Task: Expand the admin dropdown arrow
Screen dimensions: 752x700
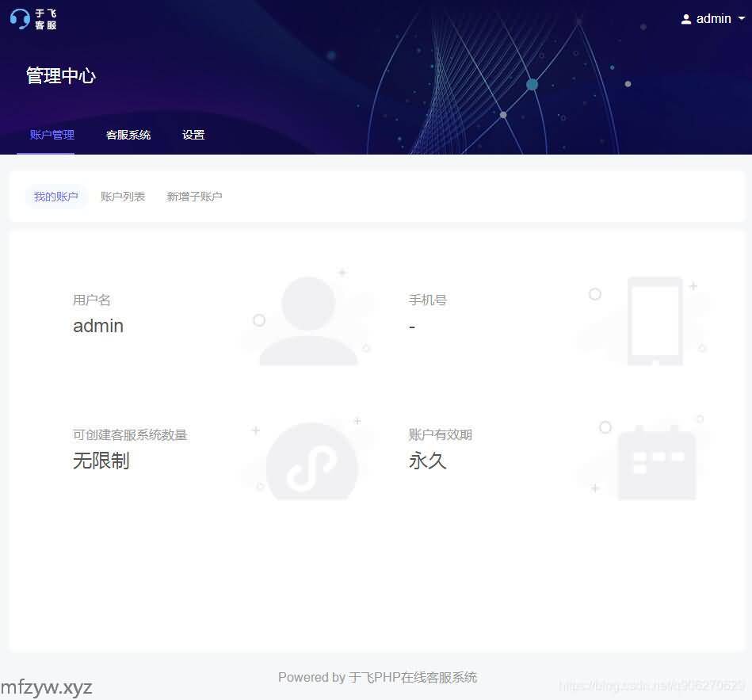Action: [742, 19]
